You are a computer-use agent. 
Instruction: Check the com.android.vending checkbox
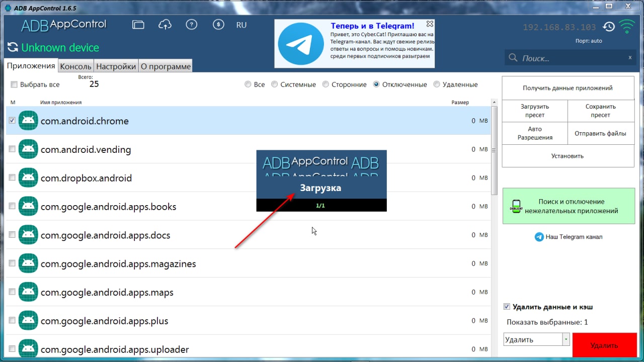click(12, 149)
